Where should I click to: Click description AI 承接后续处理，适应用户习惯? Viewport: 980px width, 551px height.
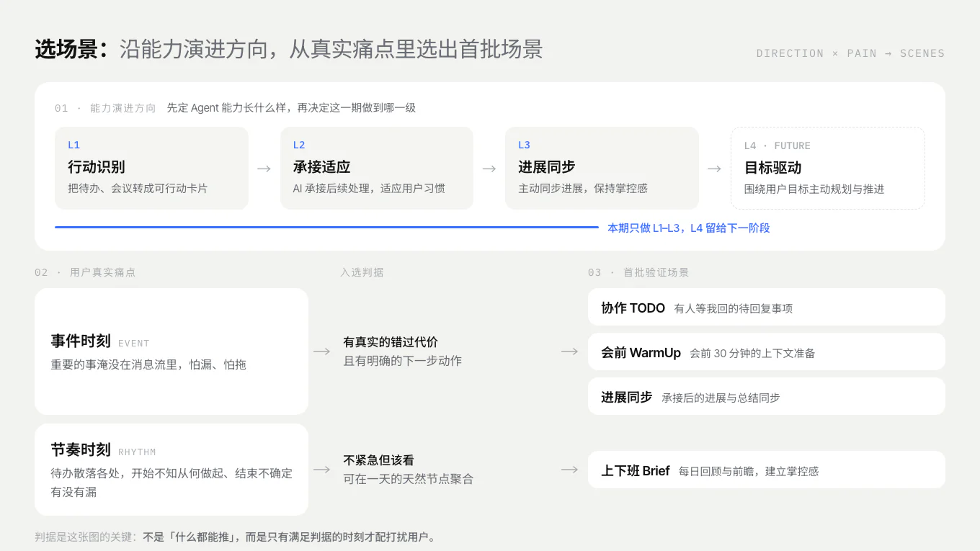[x=369, y=188]
